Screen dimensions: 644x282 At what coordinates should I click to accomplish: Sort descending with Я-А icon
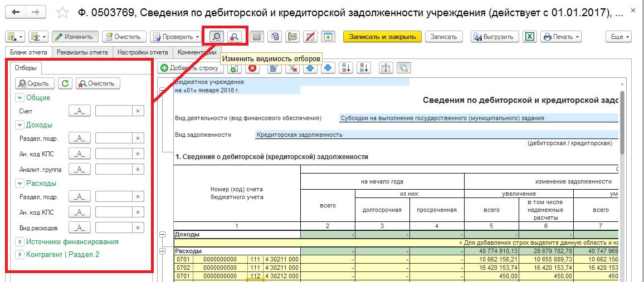click(x=364, y=68)
